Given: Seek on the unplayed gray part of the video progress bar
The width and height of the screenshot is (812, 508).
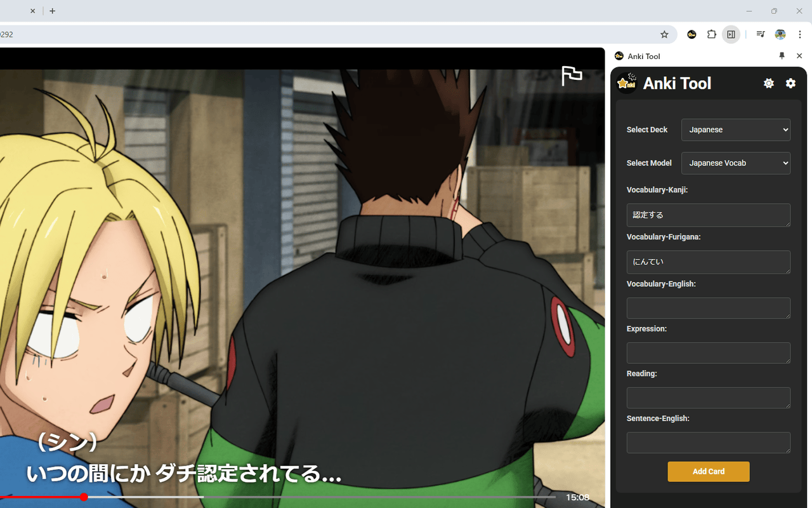Looking at the screenshot, I should (379, 497).
